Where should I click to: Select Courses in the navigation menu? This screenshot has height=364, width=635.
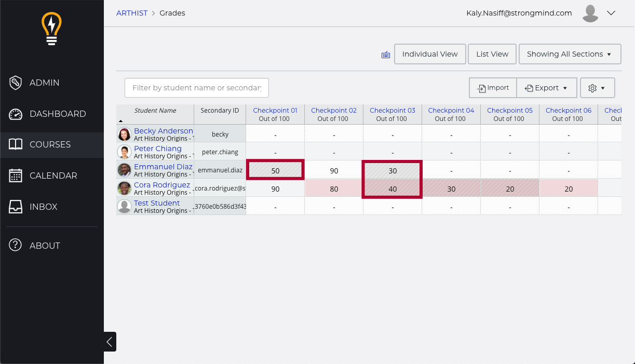[50, 144]
